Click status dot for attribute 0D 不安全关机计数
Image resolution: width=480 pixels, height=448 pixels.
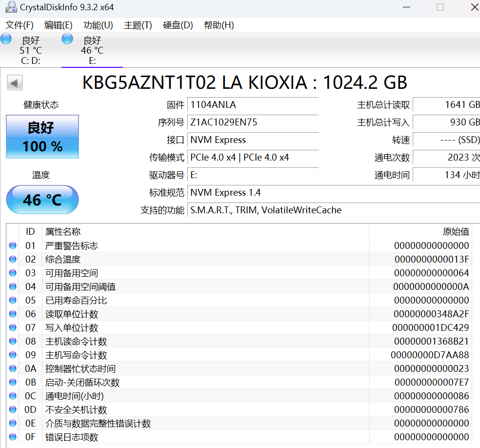click(13, 409)
